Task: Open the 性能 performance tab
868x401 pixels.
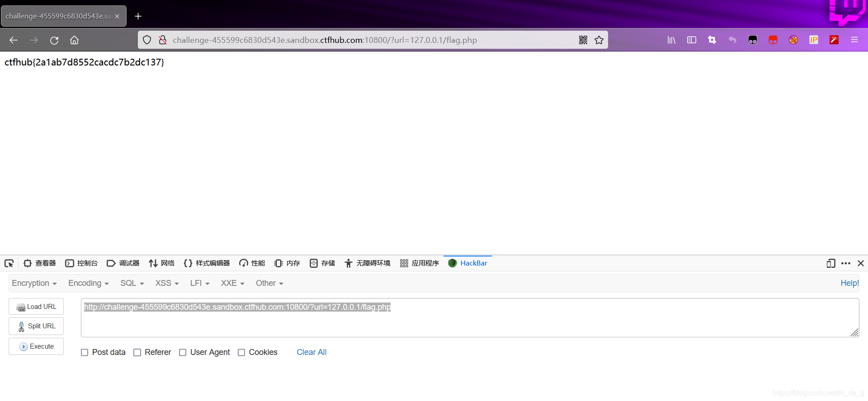Action: point(252,263)
